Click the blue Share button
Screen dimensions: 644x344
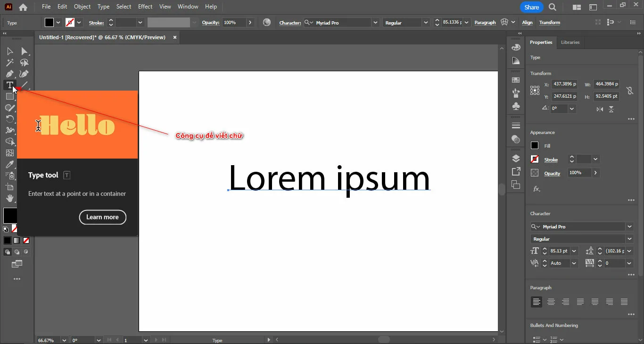pos(531,7)
